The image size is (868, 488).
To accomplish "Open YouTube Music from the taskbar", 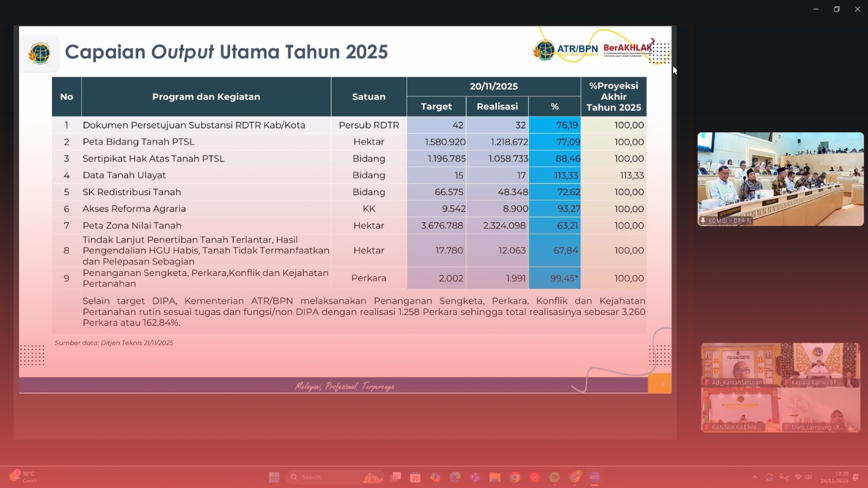I will [x=535, y=477].
